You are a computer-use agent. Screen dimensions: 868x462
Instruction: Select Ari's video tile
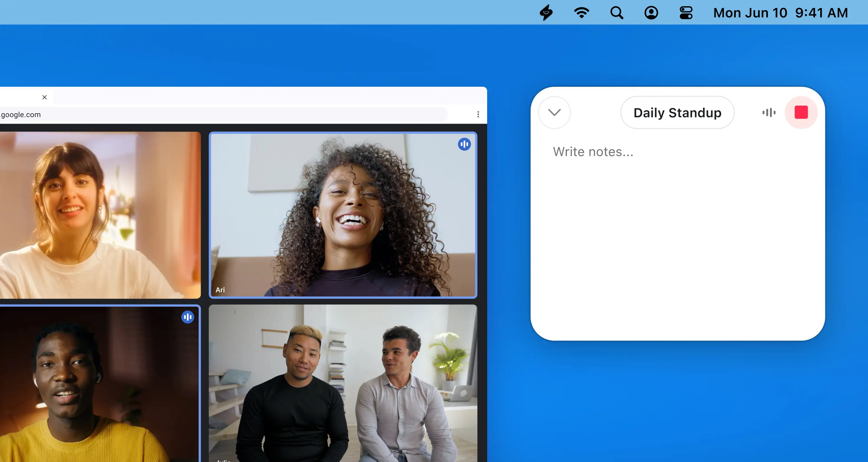[x=343, y=215]
